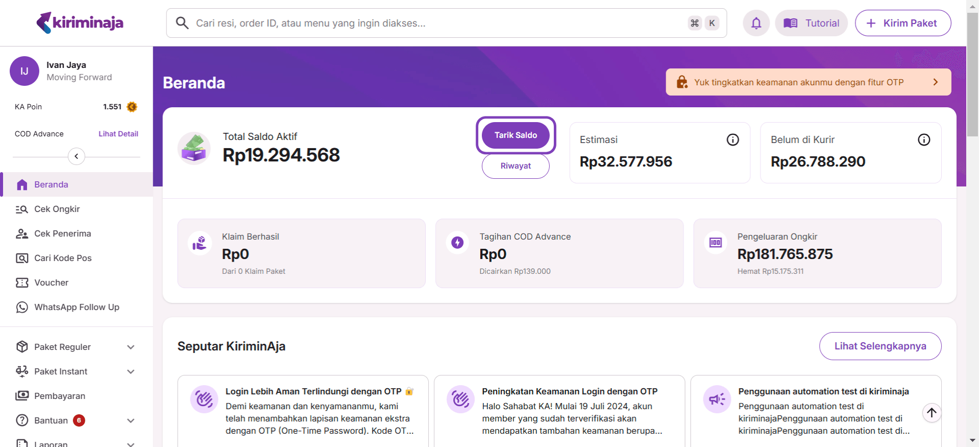Click the KiriminAja logo

pos(80,22)
